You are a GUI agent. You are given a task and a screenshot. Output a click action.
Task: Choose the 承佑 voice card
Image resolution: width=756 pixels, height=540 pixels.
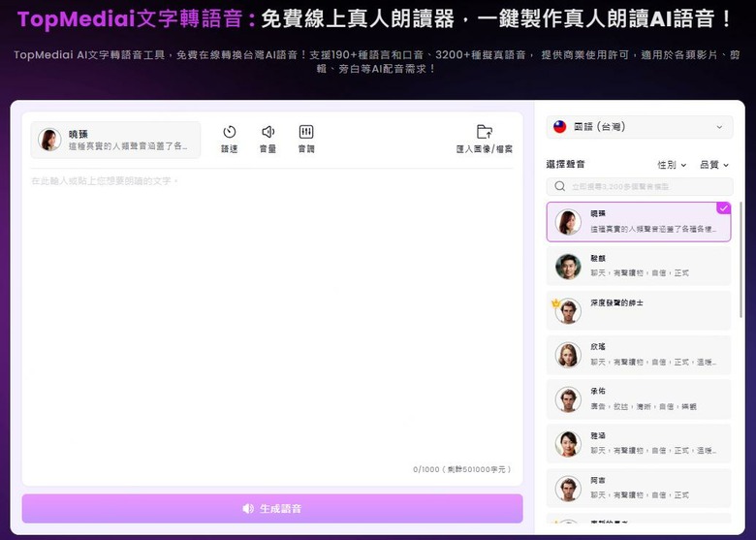tap(639, 399)
